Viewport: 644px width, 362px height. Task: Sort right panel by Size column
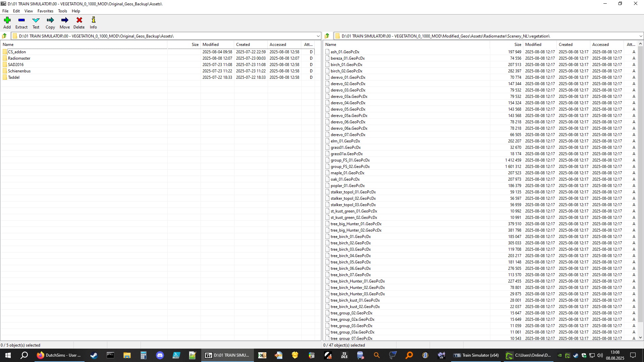[x=518, y=45]
